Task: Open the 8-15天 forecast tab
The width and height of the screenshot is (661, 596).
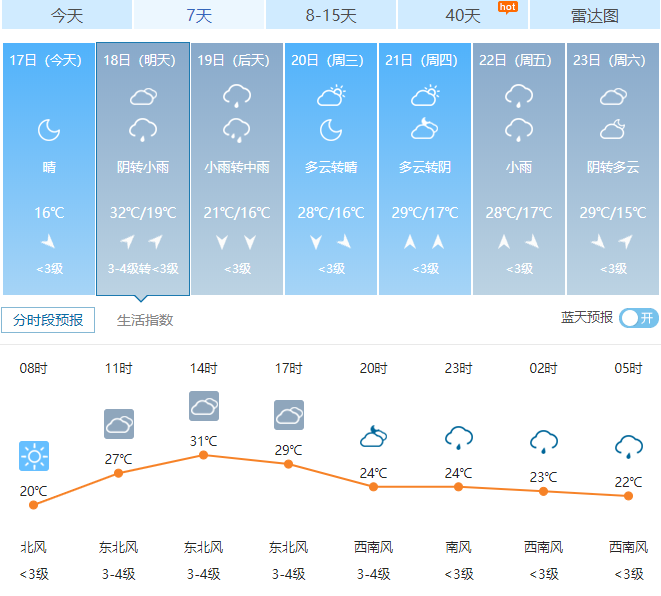Action: click(331, 15)
